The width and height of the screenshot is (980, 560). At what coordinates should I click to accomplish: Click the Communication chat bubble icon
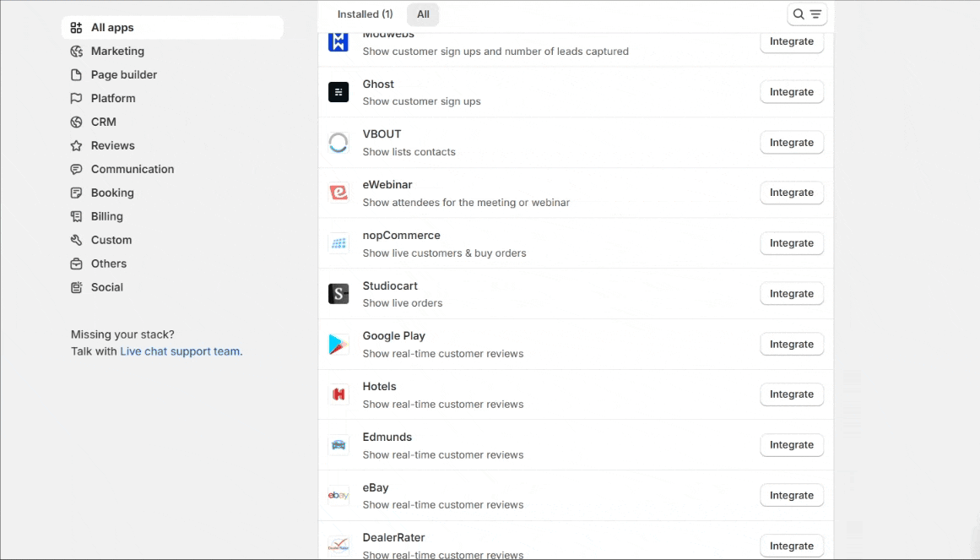76,170
